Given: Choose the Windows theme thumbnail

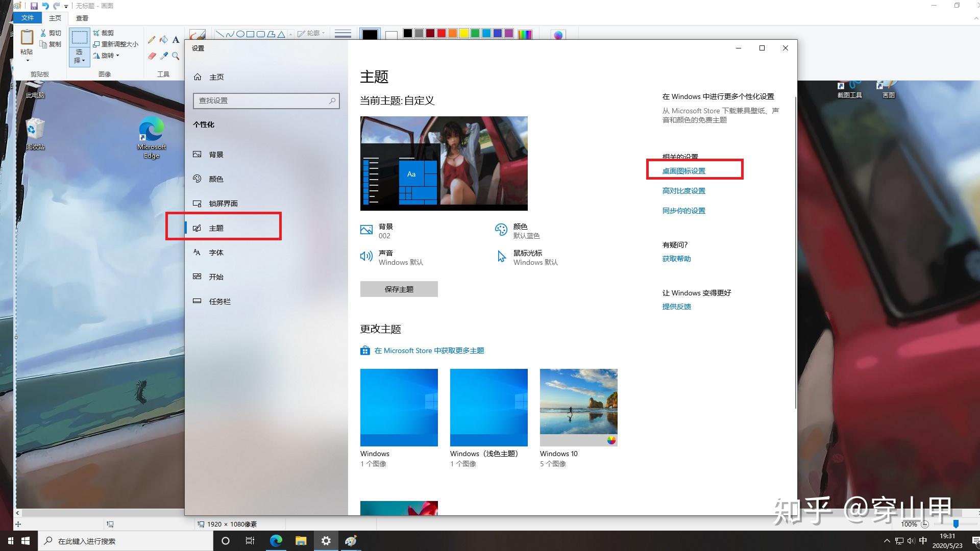Looking at the screenshot, I should (x=399, y=408).
